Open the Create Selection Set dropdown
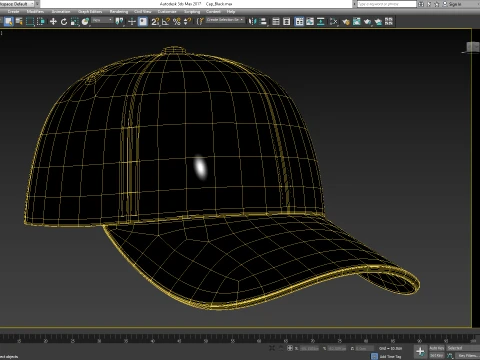This screenshot has width=480, height=360. click(225, 20)
